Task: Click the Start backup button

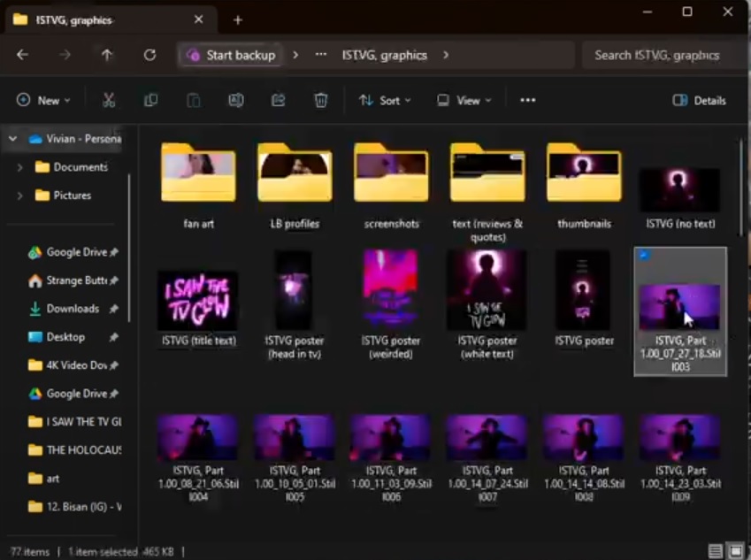Action: [231, 55]
